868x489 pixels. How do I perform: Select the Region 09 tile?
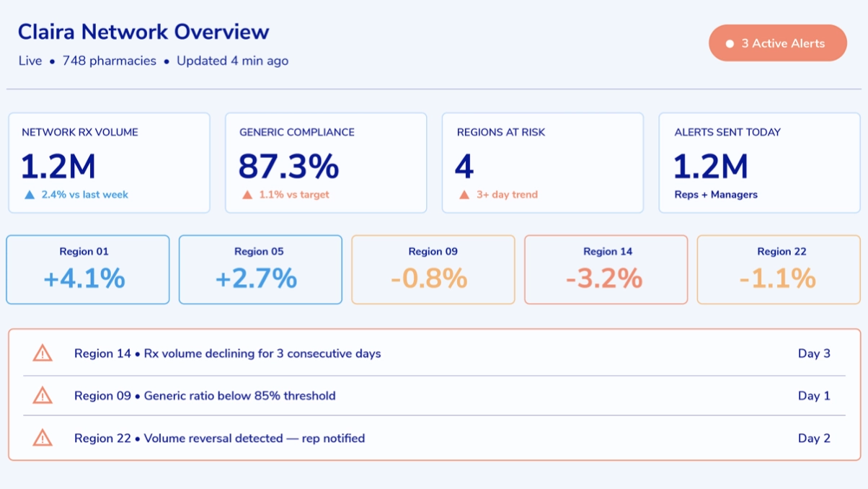click(x=433, y=270)
